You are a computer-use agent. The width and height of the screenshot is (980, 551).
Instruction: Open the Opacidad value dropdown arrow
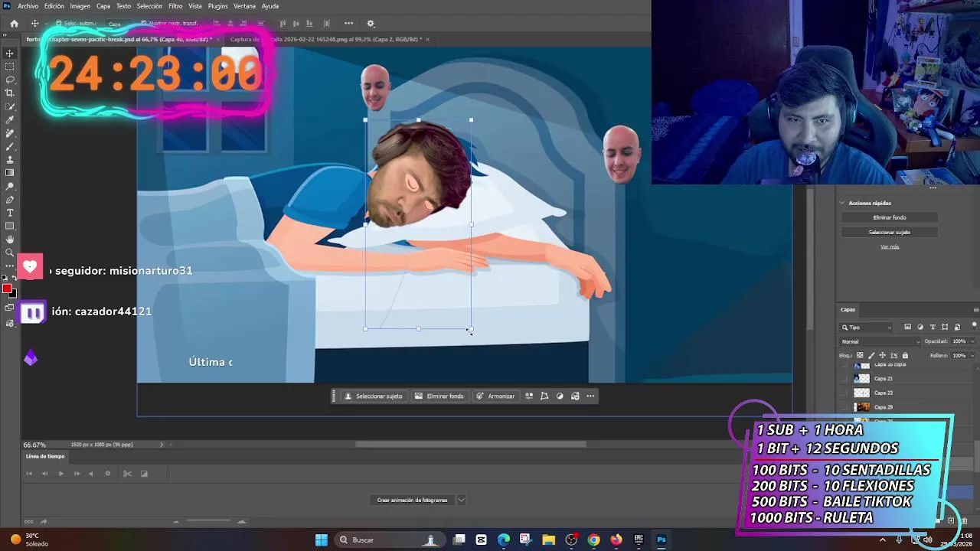click(x=972, y=341)
